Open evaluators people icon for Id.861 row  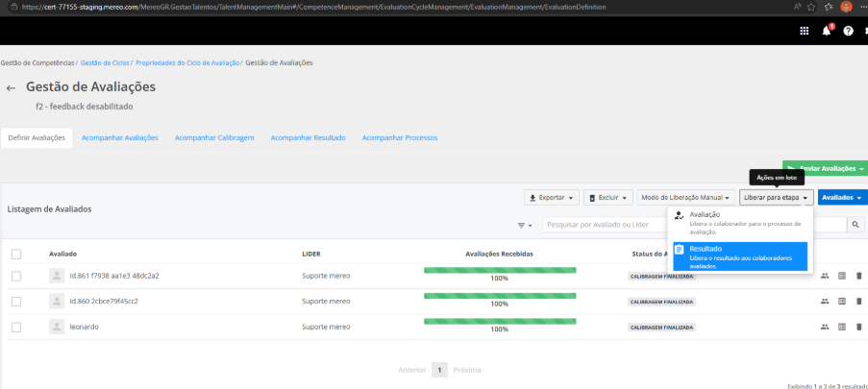pyautogui.click(x=825, y=276)
